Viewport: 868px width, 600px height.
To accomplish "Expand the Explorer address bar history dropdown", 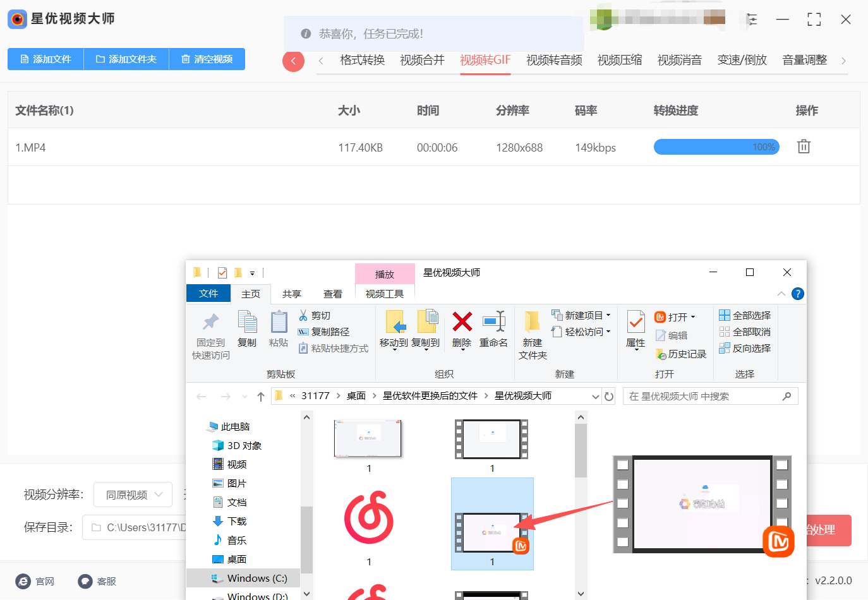I will coord(595,397).
